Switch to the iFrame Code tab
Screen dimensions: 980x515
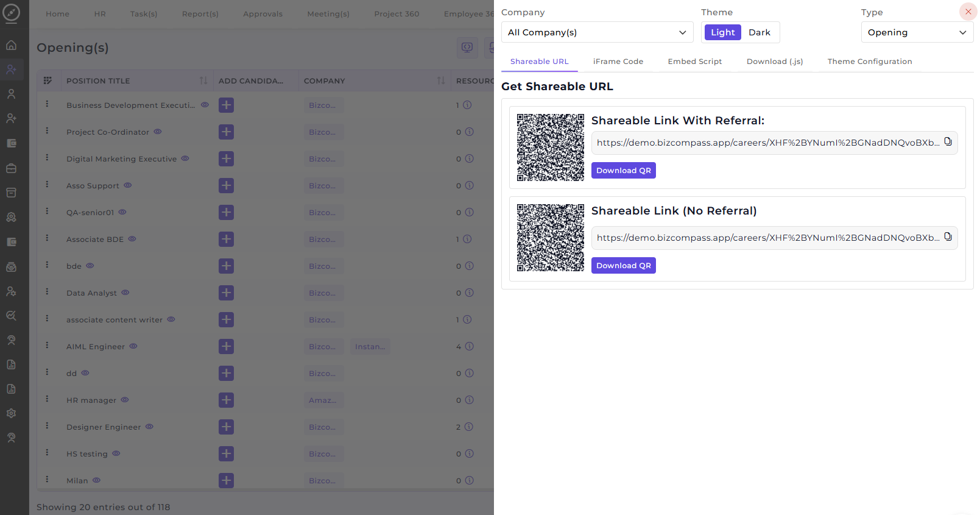pyautogui.click(x=618, y=62)
